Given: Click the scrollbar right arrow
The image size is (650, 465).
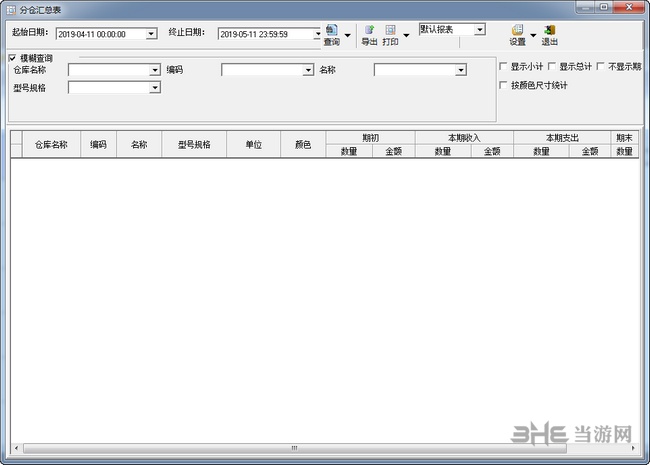Looking at the screenshot, I should click(x=633, y=448).
